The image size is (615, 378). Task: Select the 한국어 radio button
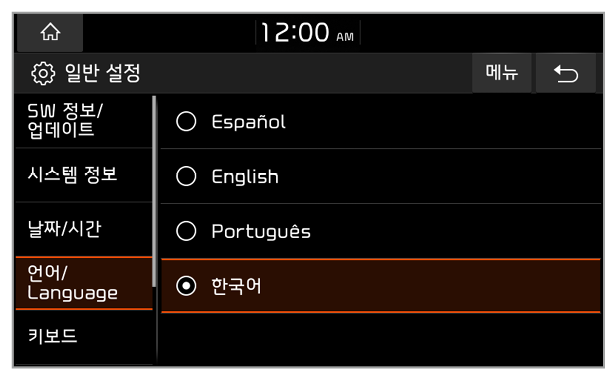click(x=186, y=286)
